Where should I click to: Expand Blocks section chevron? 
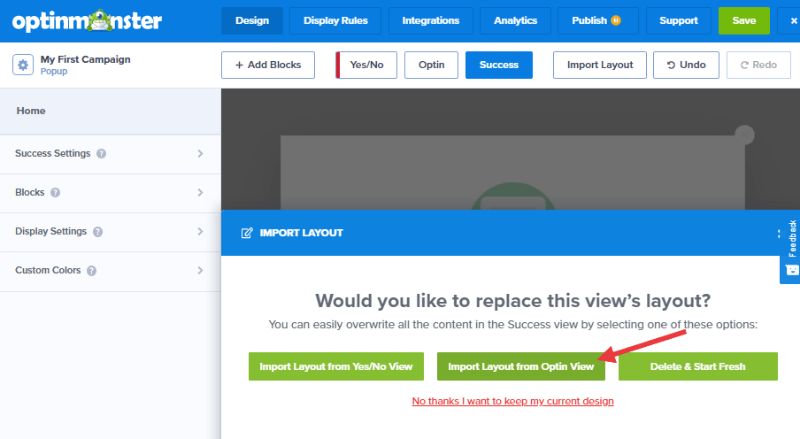pyautogui.click(x=200, y=192)
